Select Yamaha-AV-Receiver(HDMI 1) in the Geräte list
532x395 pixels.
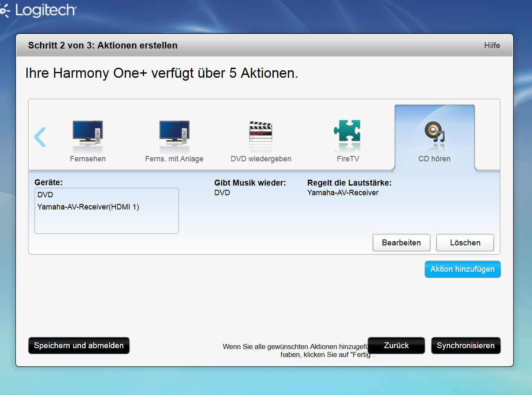pyautogui.click(x=88, y=206)
